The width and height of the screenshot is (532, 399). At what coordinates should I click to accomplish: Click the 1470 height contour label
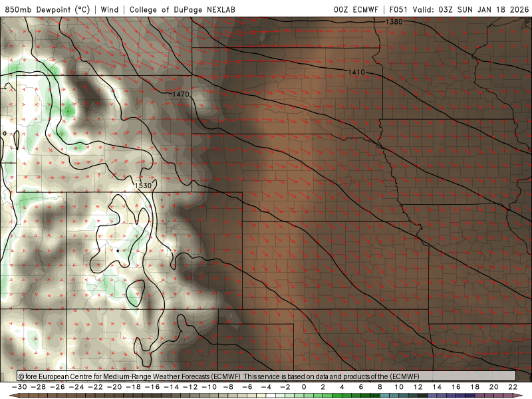[x=180, y=94]
